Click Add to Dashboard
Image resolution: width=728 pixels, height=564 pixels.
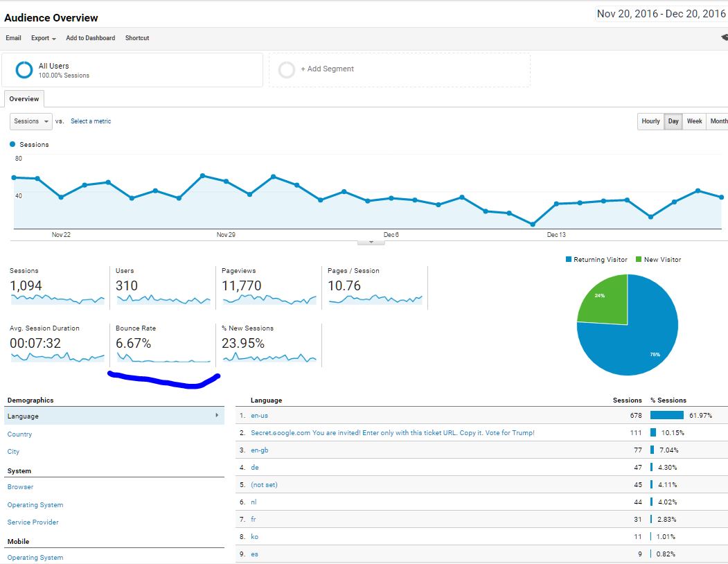[91, 38]
